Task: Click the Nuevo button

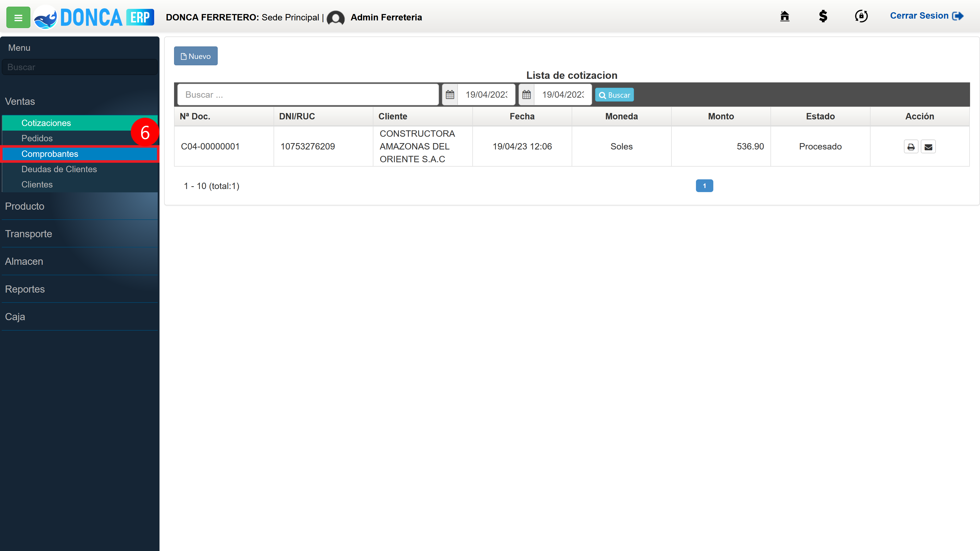Action: tap(196, 56)
